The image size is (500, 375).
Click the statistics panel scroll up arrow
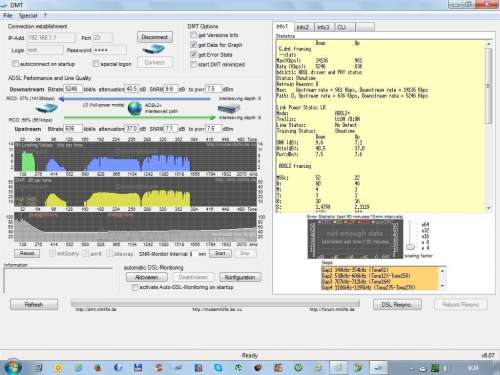coord(489,44)
